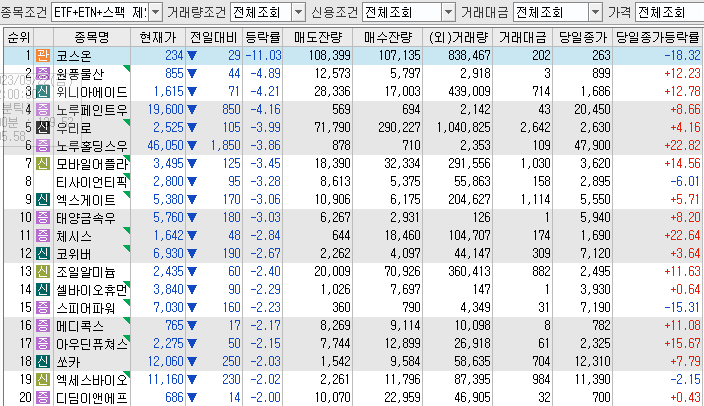This screenshot has height=406, width=704.
Task: Click the 신 badge beside 위니아에이드
Action: (x=43, y=92)
